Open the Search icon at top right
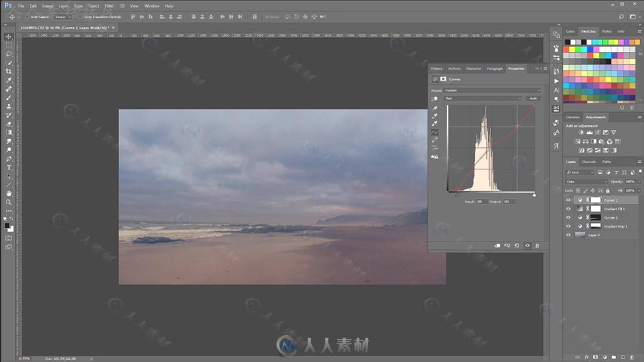The width and height of the screenshot is (644, 362). tap(622, 17)
